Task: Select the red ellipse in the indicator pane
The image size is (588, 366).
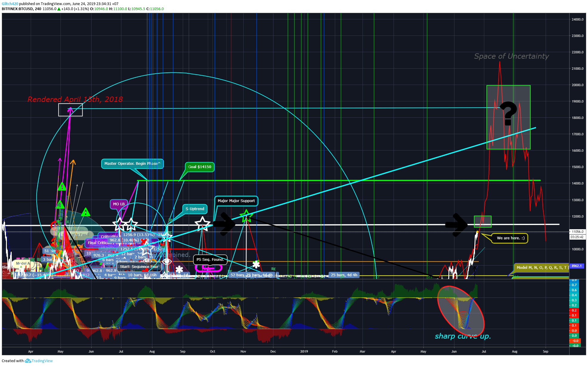Action: [461, 311]
